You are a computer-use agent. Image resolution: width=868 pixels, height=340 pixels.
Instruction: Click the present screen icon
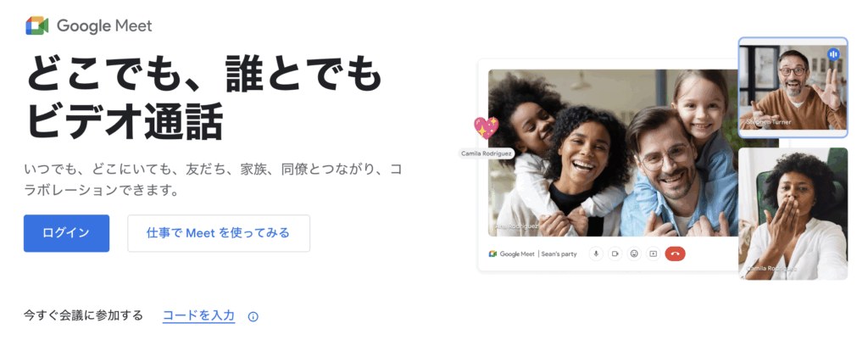(654, 254)
